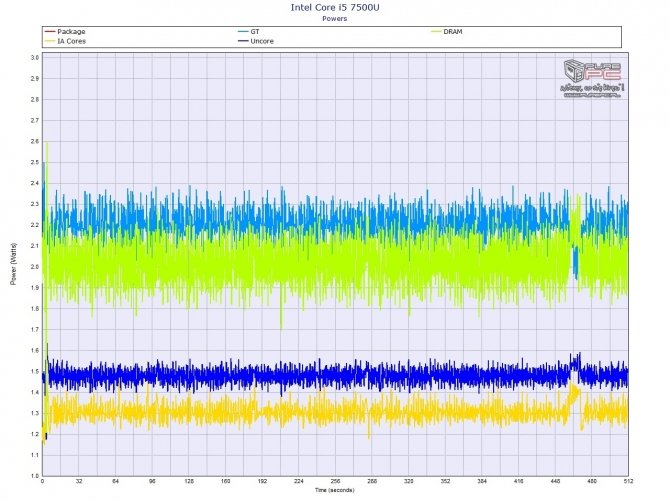
Task: Click the 1.5 y-axis value
Action: [x=35, y=371]
